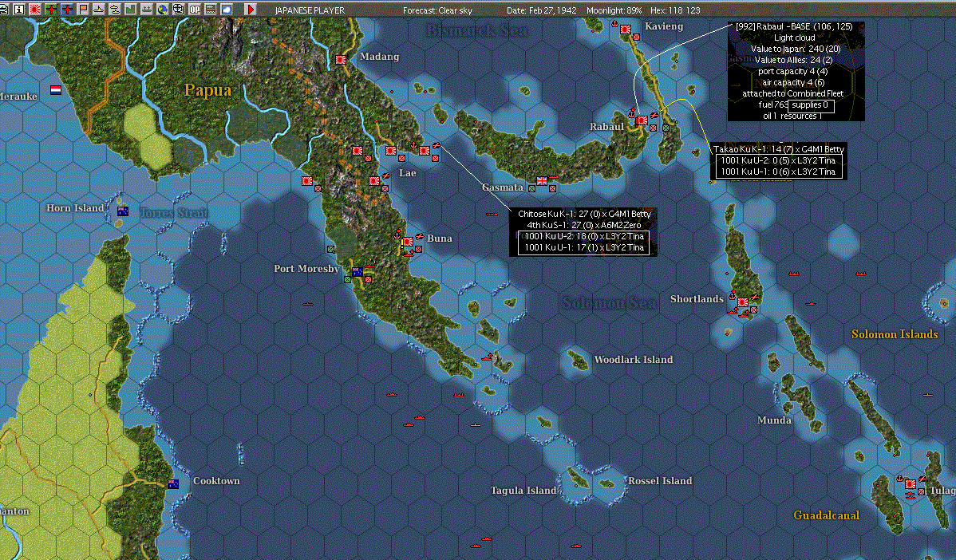The height and width of the screenshot is (560, 956).
Task: Click the green X marker beside Gasmata
Action: 531,188
